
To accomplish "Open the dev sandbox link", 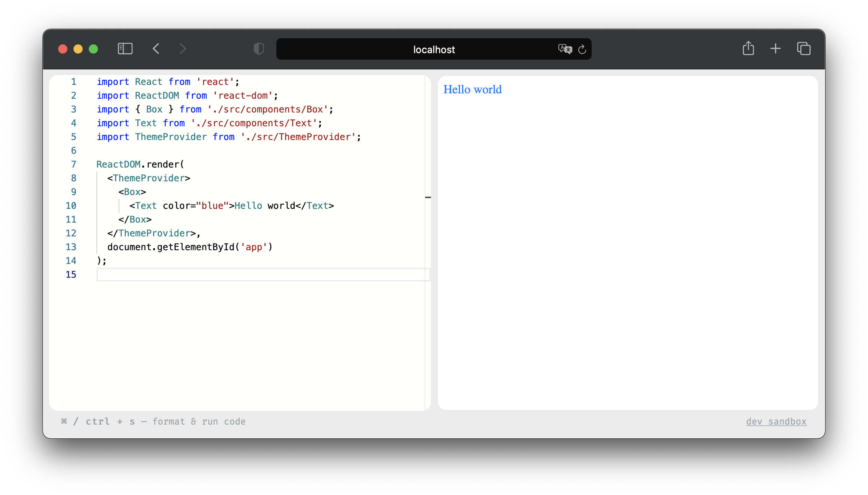I will 776,421.
